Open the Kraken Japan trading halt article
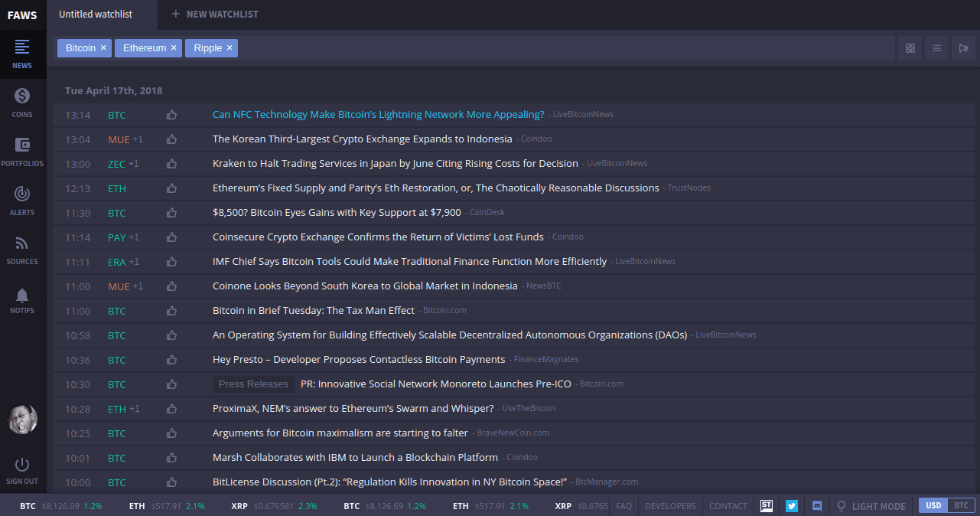The image size is (980, 516). 395,163
